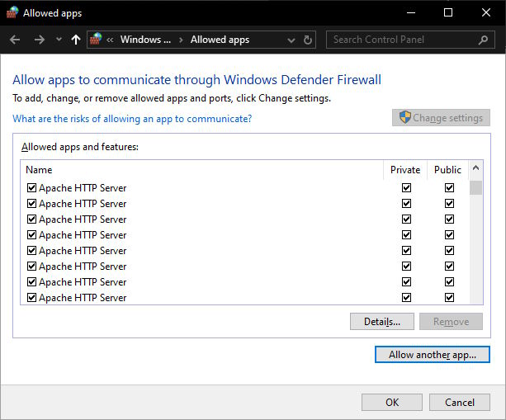
Task: Click the double chevron in breadcrumb
Action: click(110, 40)
